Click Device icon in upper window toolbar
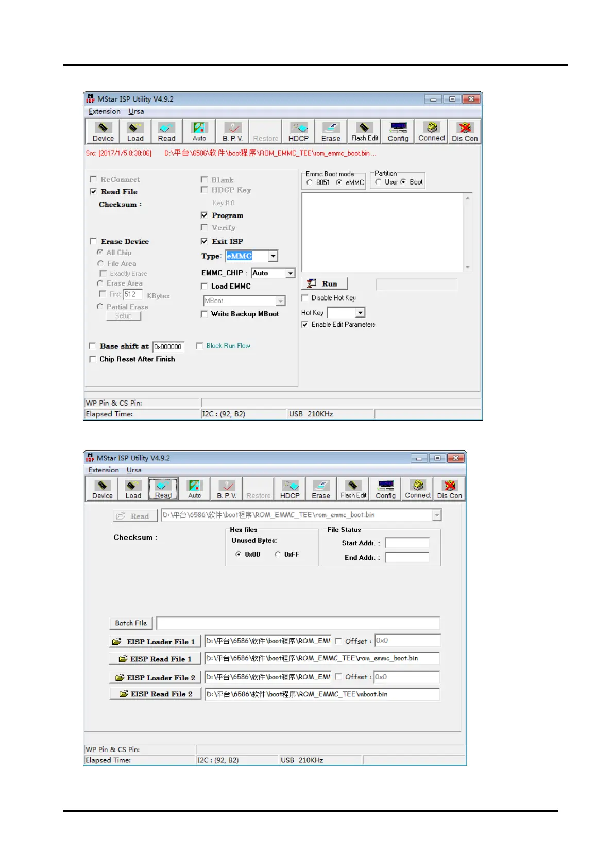Screen dimensions: 613x868 (x=103, y=131)
